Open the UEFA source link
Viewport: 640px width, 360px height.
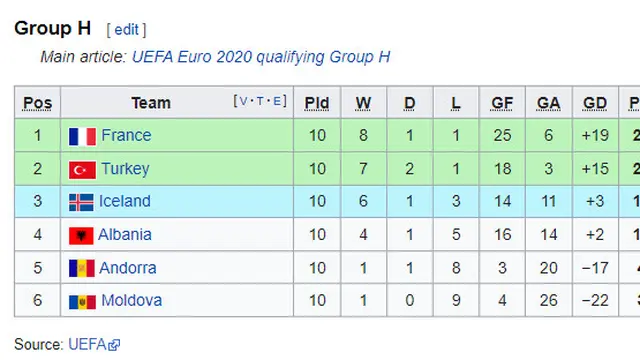88,344
